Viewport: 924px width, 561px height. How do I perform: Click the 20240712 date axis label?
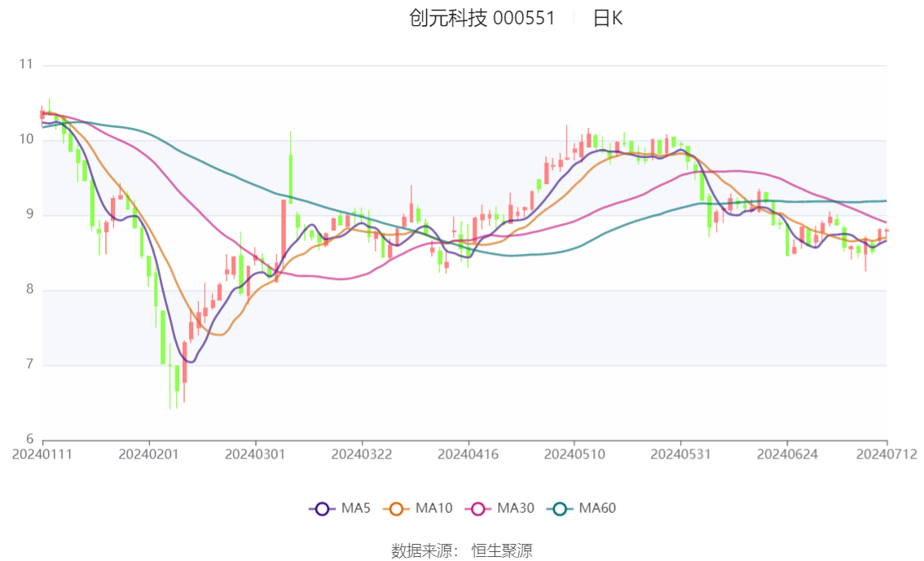[887, 454]
